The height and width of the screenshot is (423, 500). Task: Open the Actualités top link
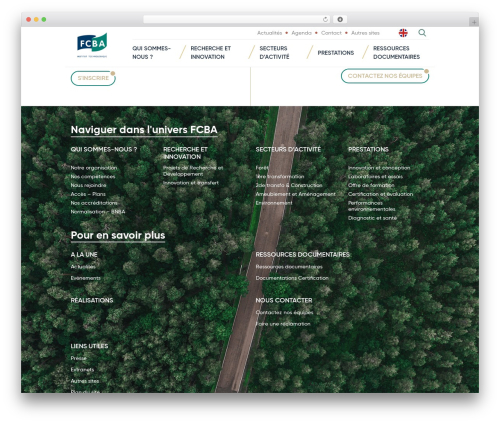pos(269,33)
